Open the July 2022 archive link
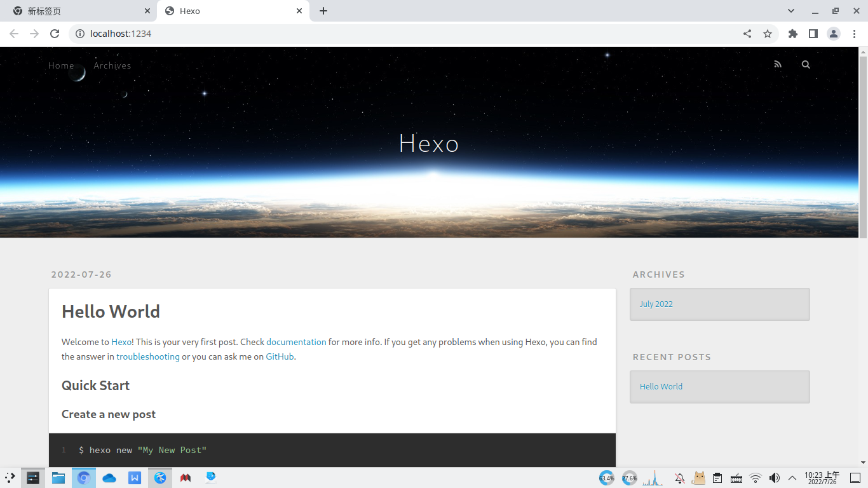 coord(656,304)
